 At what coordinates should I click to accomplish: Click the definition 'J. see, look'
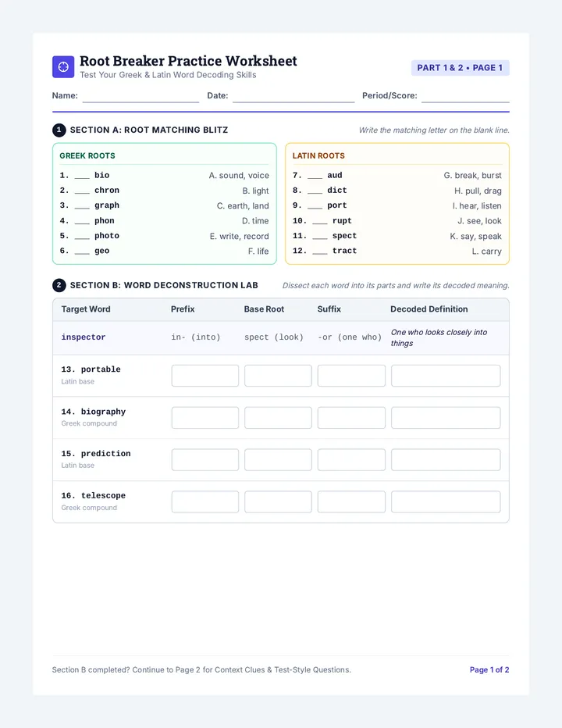click(479, 221)
